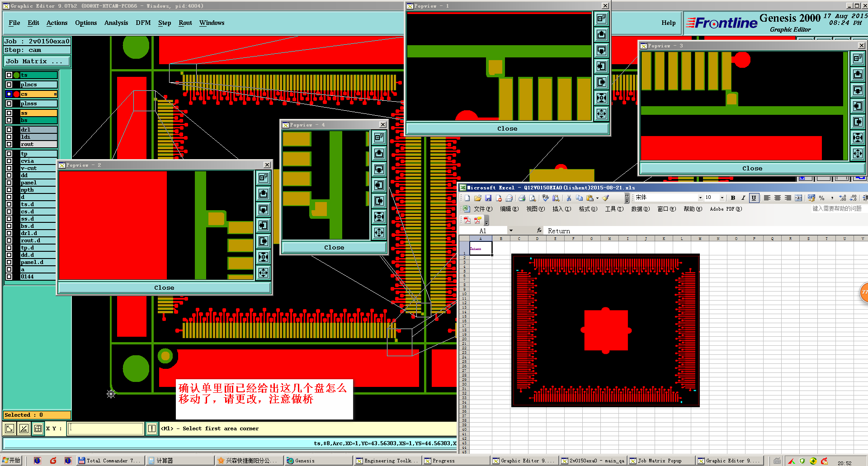Click green color swatch of ts layer
This screenshot has width=868, height=466.
click(17, 75)
